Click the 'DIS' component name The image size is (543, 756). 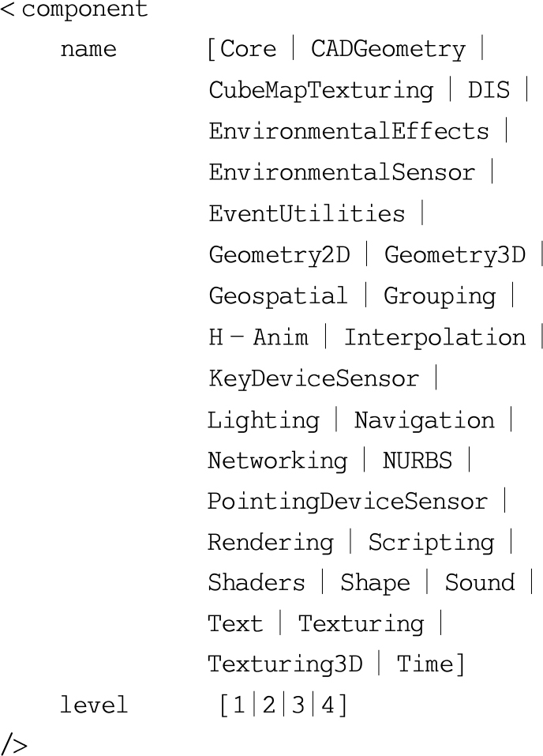click(x=489, y=91)
